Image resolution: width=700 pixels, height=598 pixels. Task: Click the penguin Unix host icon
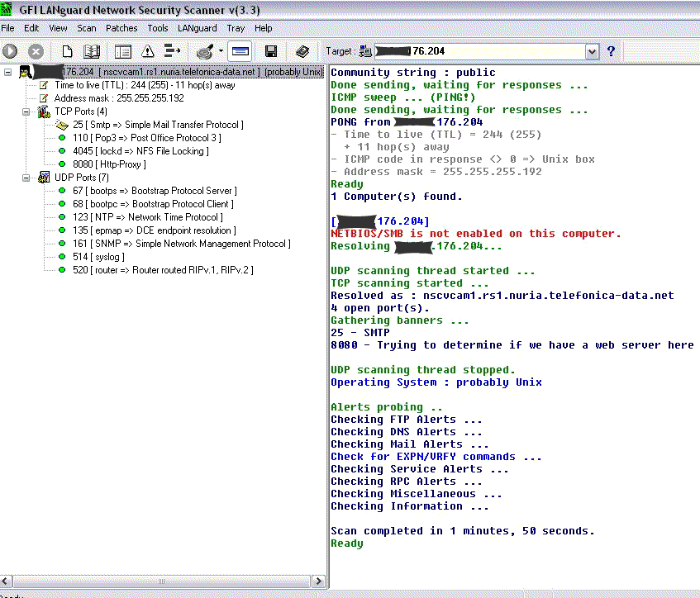point(25,72)
